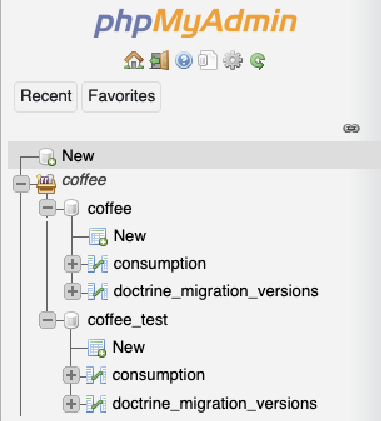Image resolution: width=381 pixels, height=421 pixels.
Task: Click the coffee group crate icon
Action: [x=46, y=183]
